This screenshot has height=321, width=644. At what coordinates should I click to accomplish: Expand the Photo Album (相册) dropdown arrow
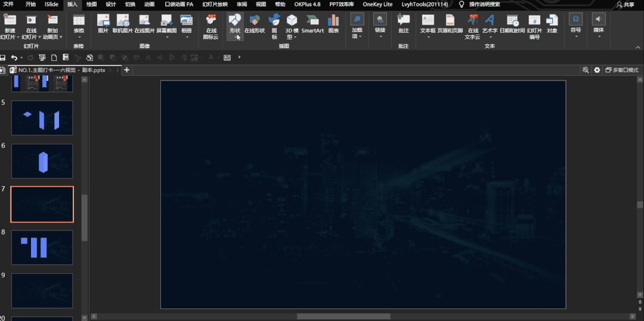coord(187,37)
